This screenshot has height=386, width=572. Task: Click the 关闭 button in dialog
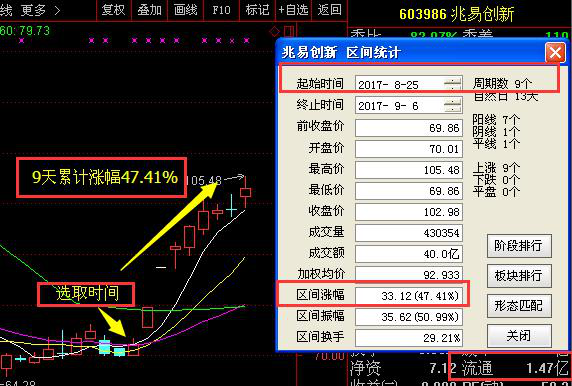pyautogui.click(x=519, y=336)
